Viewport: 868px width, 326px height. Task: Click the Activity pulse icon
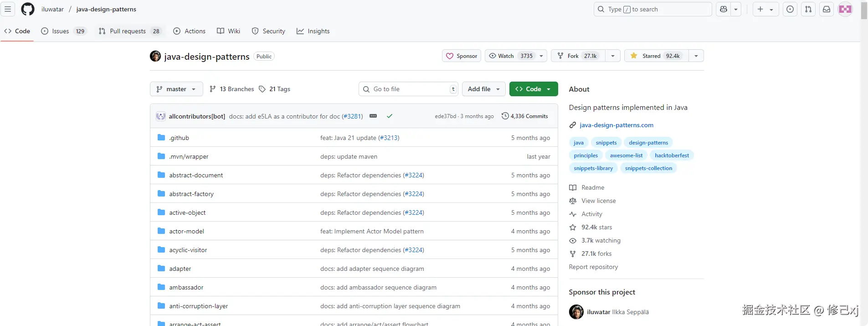[573, 214]
